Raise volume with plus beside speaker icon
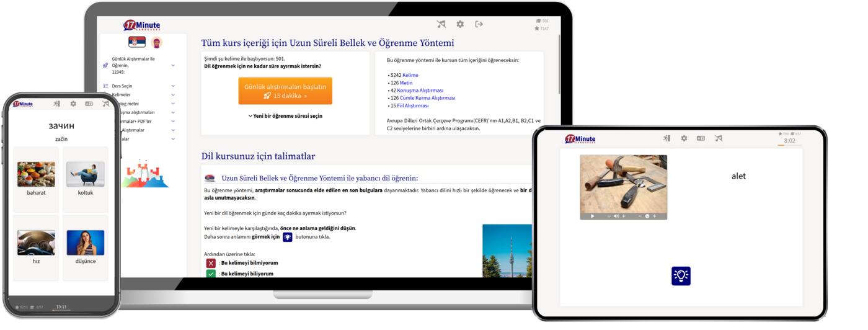This screenshot has height=330, width=868. 624,216
